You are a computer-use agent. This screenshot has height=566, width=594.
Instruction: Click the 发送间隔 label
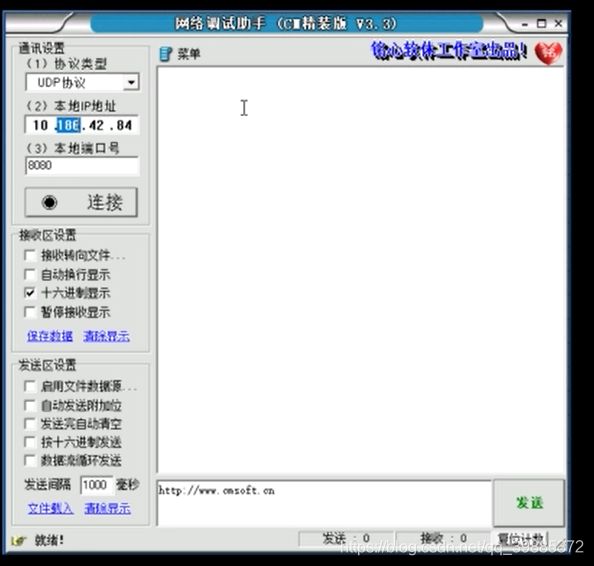(48, 485)
